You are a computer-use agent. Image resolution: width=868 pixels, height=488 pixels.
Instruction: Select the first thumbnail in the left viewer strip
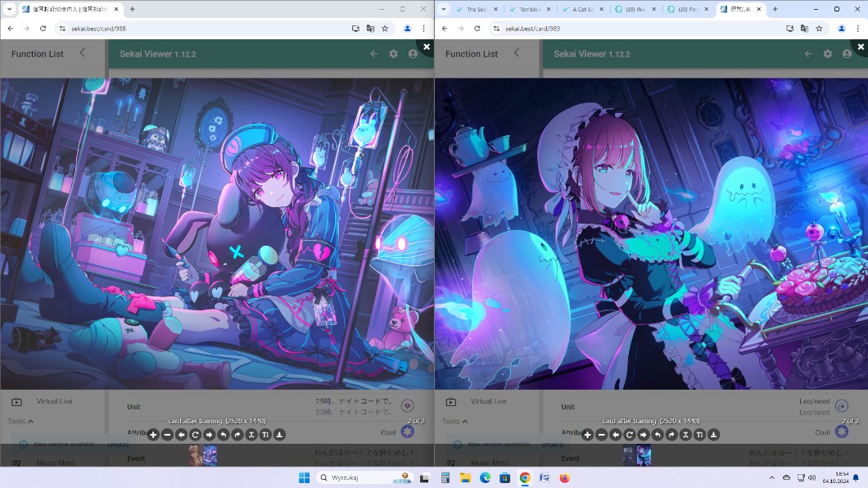click(196, 455)
